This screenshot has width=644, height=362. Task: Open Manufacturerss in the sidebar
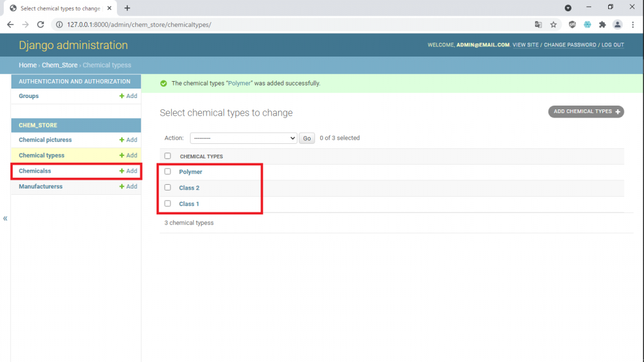(x=40, y=187)
